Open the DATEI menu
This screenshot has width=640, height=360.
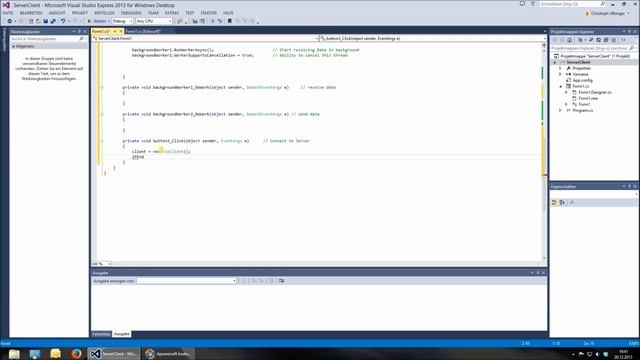(8, 13)
